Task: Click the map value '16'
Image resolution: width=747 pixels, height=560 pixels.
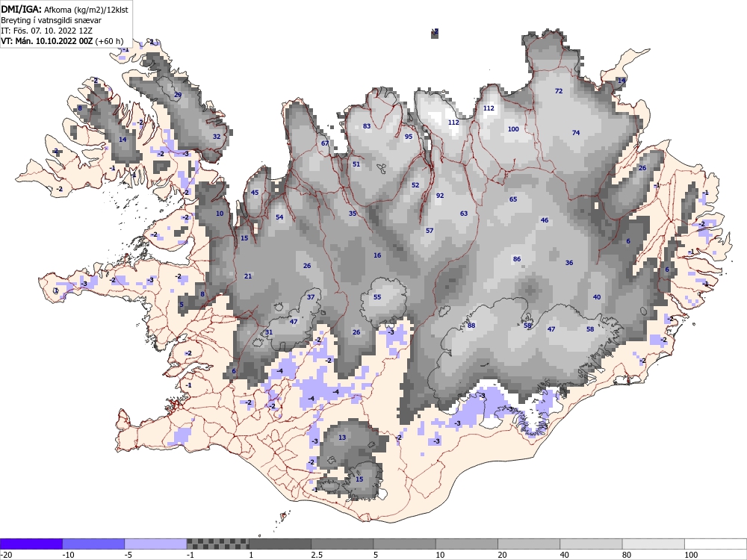Action: point(376,255)
